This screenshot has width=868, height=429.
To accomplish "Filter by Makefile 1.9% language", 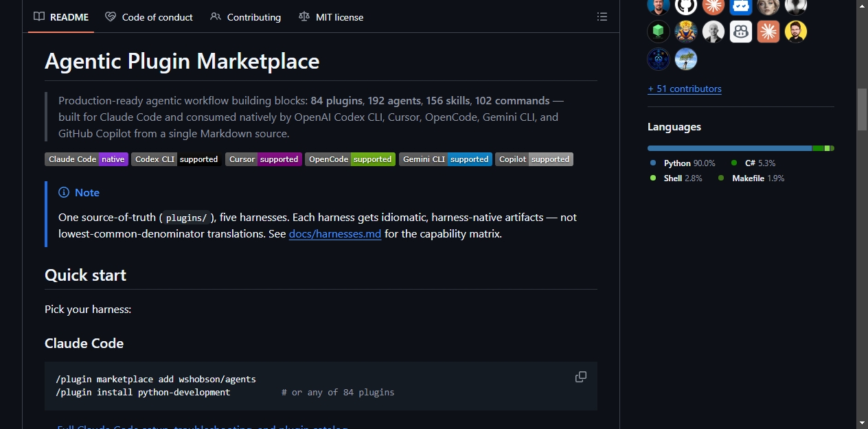I will click(x=751, y=178).
